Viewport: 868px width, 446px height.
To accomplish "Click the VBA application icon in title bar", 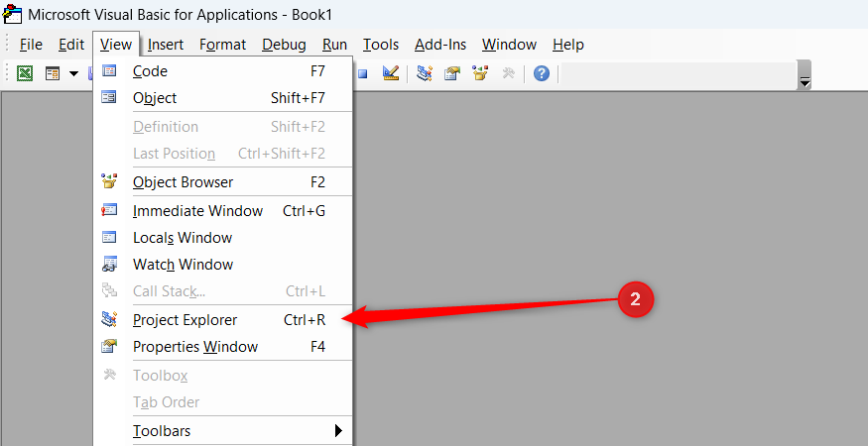I will pyautogui.click(x=12, y=14).
